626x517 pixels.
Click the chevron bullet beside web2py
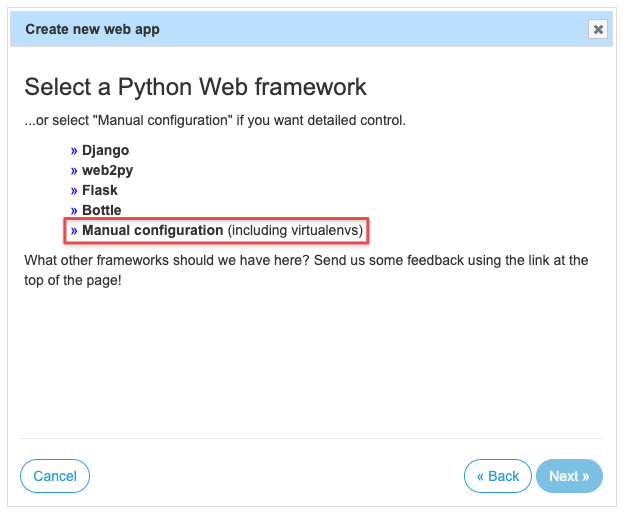click(74, 170)
